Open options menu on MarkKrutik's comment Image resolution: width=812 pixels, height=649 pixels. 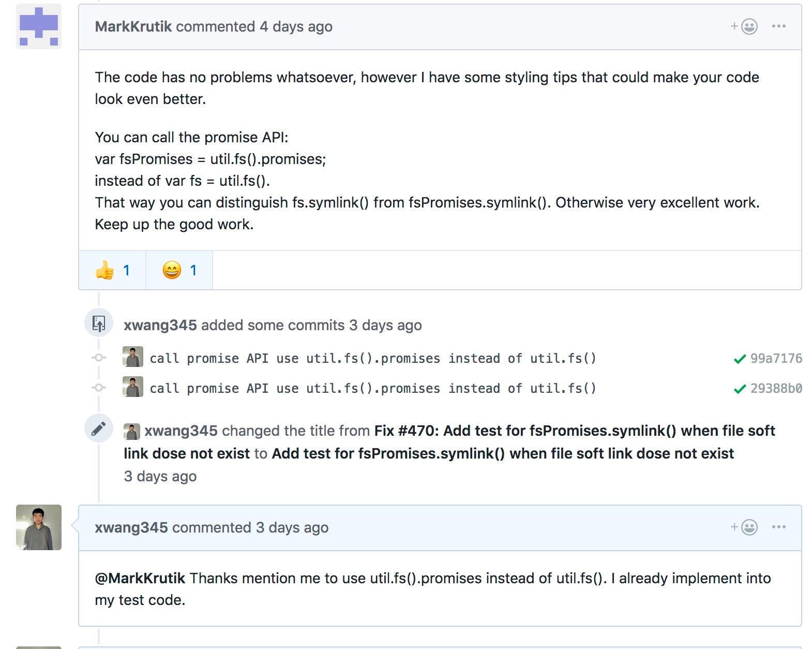pyautogui.click(x=778, y=26)
